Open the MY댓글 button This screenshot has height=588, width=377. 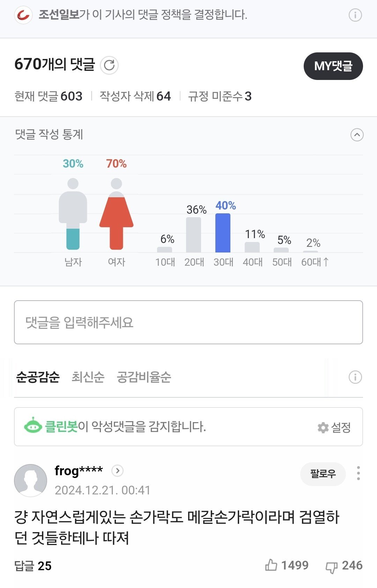(333, 66)
